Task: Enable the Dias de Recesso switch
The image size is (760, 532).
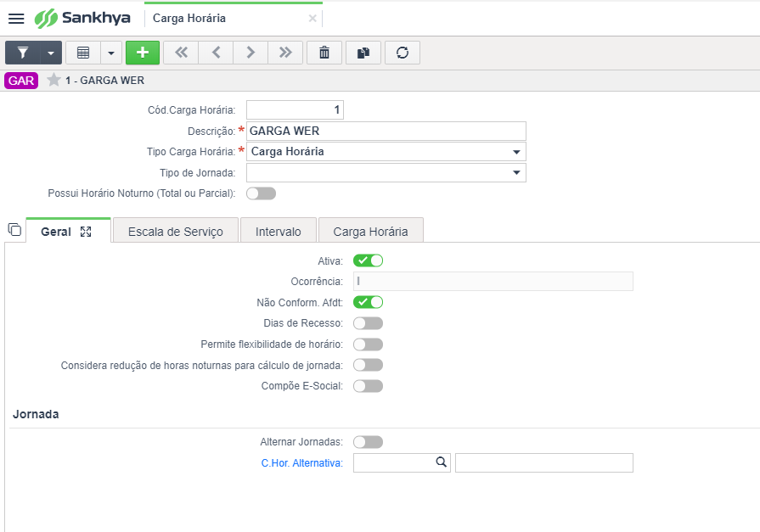Action: click(368, 323)
